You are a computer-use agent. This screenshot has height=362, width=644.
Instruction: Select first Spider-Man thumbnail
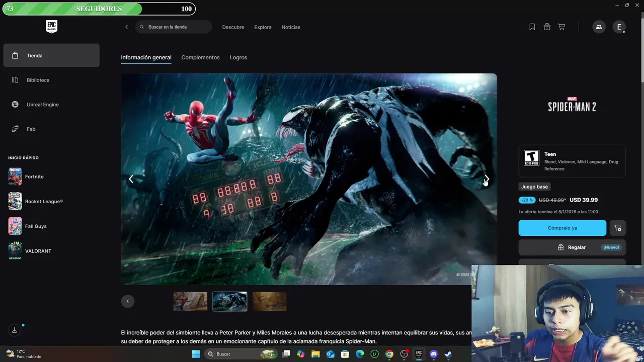click(190, 302)
